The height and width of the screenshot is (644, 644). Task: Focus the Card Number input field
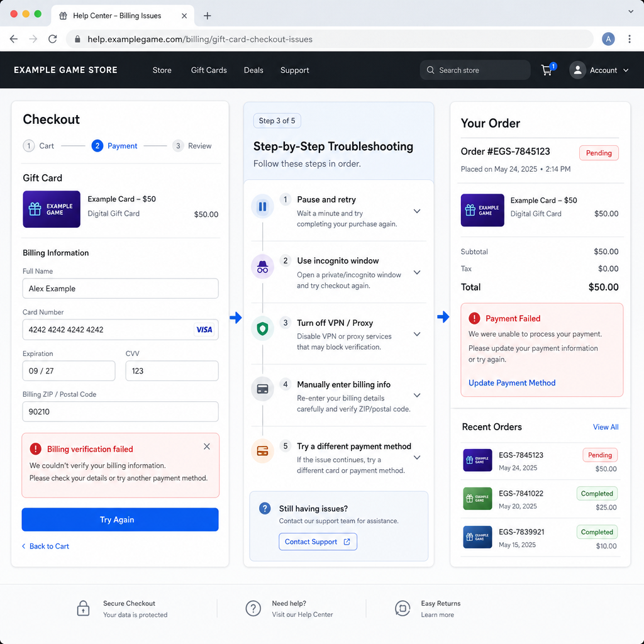click(x=120, y=330)
